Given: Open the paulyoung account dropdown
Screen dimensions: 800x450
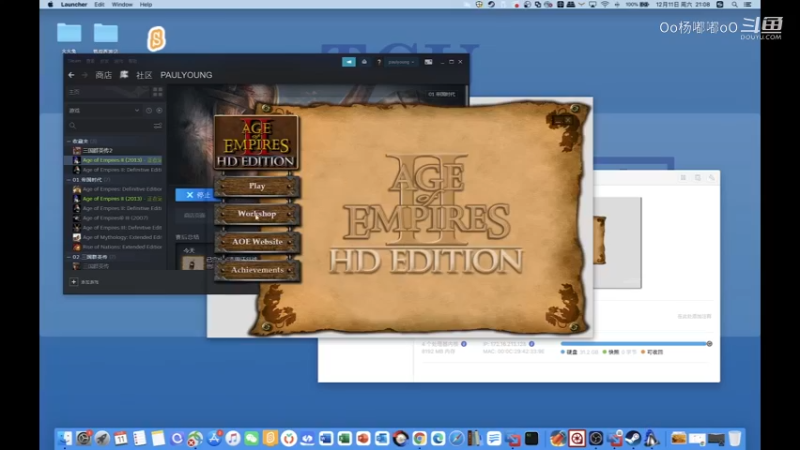Looking at the screenshot, I should click(402, 62).
